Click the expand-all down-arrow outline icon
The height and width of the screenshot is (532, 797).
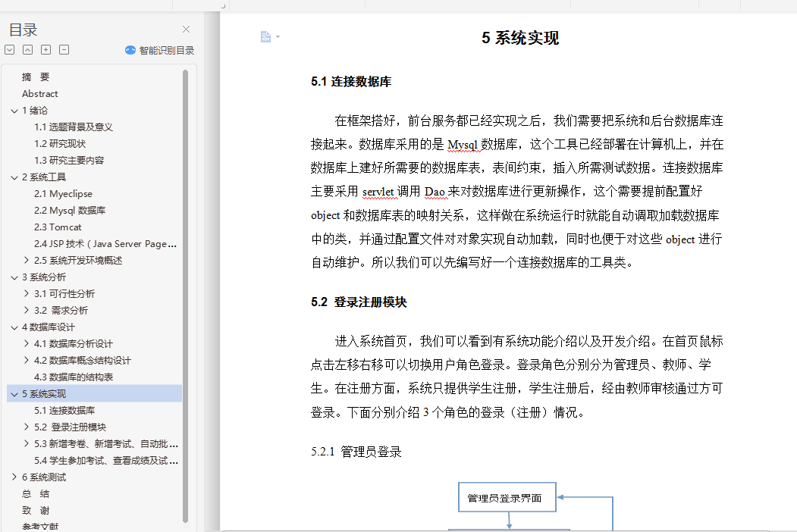pyautogui.click(x=10, y=50)
